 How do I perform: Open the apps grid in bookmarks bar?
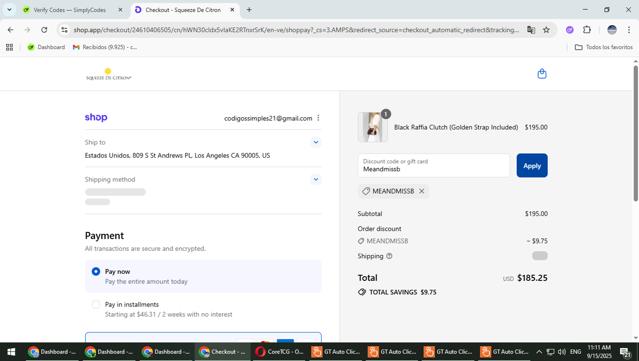pyautogui.click(x=9, y=47)
